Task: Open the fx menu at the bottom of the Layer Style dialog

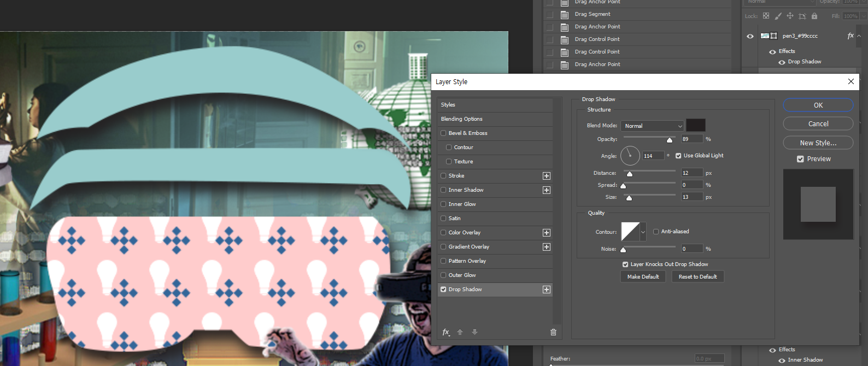Action: [446, 332]
